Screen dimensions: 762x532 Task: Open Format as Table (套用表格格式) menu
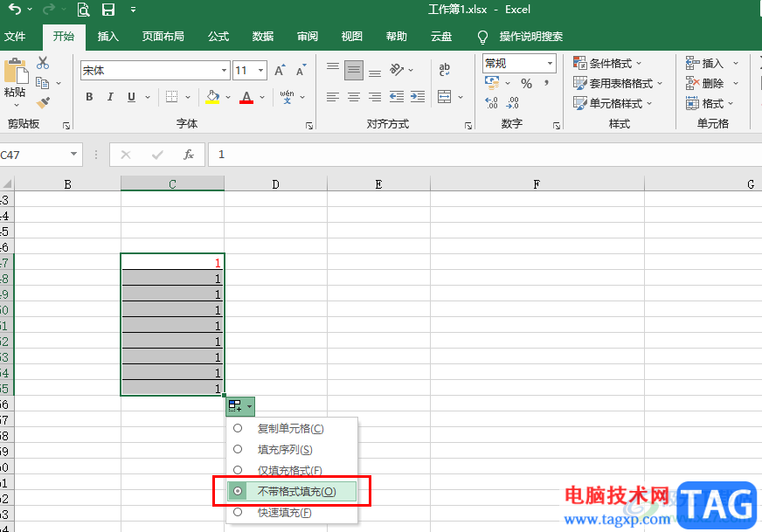click(x=617, y=83)
